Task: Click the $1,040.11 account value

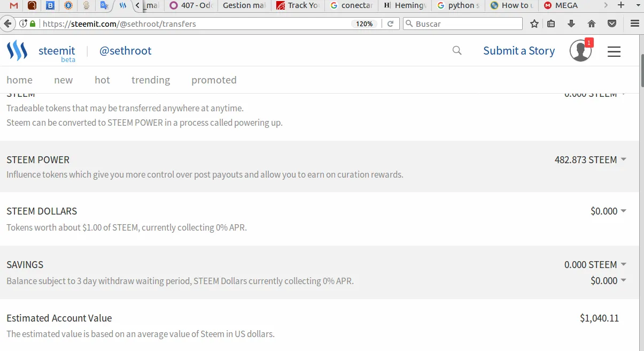Action: pos(599,318)
